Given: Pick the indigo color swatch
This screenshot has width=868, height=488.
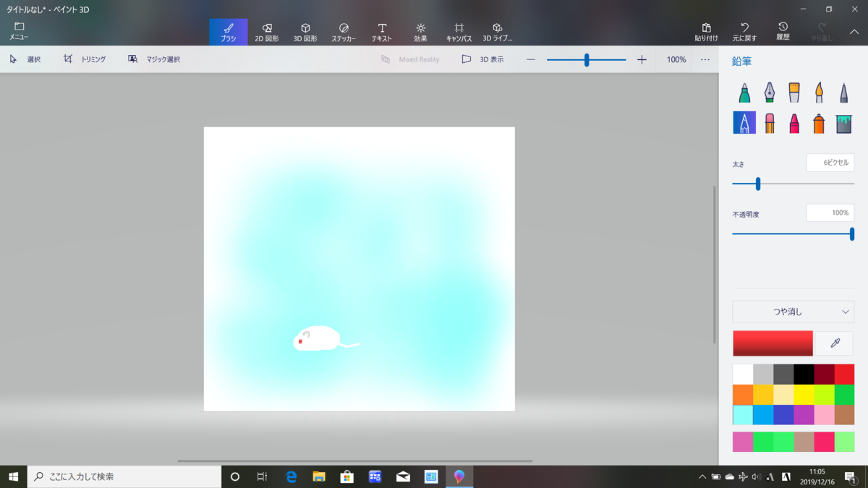Looking at the screenshot, I should pyautogui.click(x=783, y=414).
